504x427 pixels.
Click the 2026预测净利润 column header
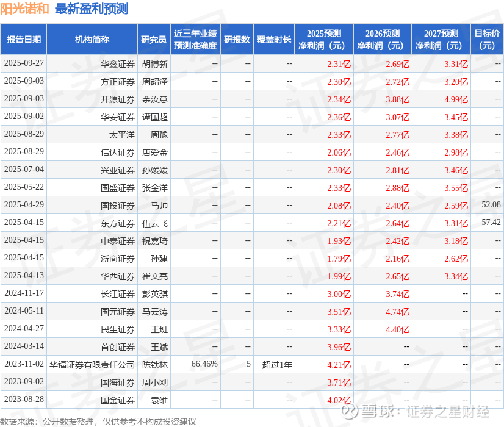pyautogui.click(x=383, y=39)
